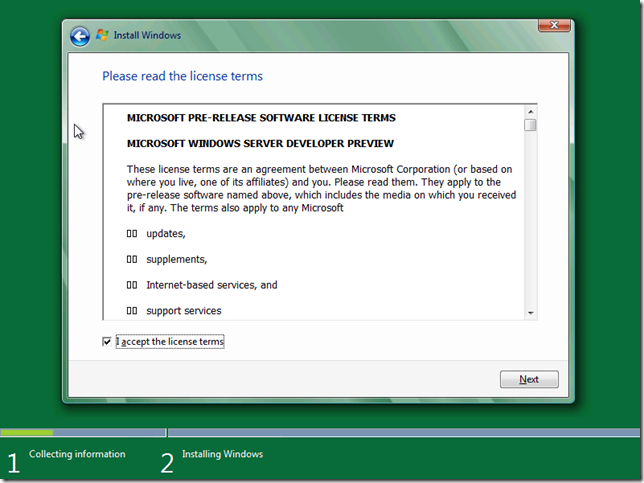This screenshot has height=483, width=644.
Task: Click the Windows flag logo in title bar
Action: coord(102,35)
